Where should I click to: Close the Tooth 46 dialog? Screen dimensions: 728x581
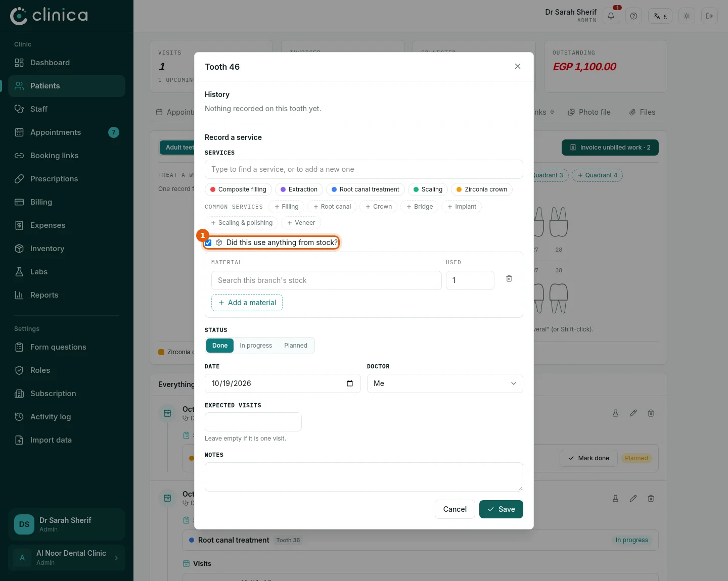coord(517,66)
